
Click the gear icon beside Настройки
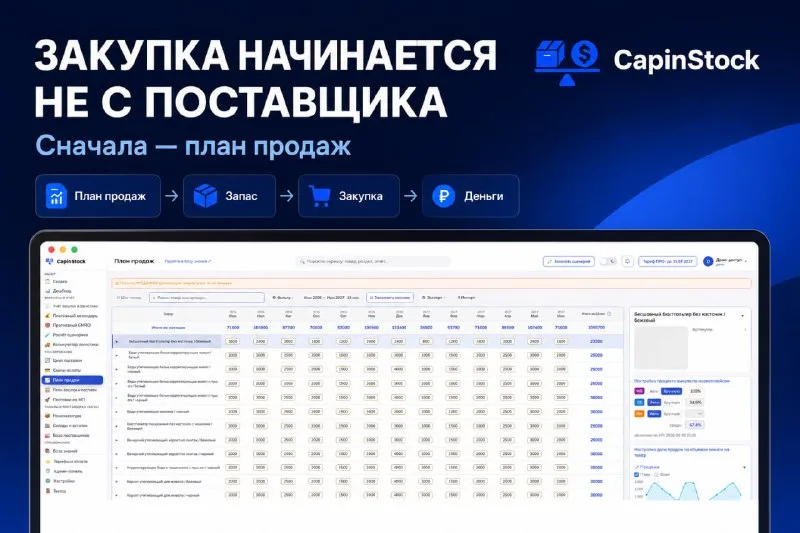48,481
